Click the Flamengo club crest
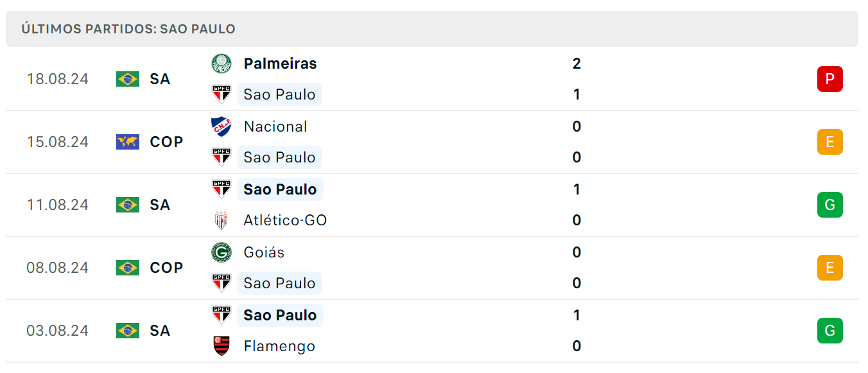 pyautogui.click(x=221, y=346)
